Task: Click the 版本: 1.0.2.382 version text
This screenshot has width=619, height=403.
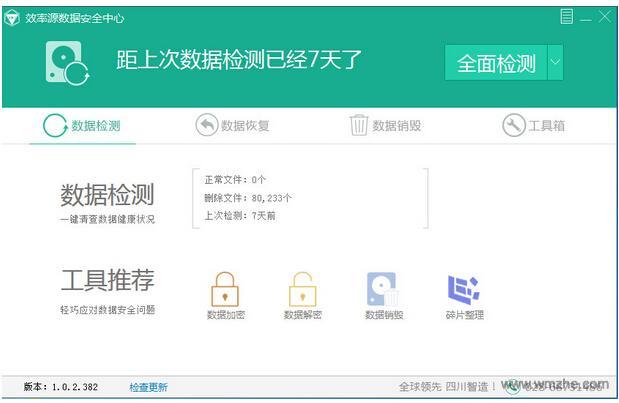Action: (60, 387)
